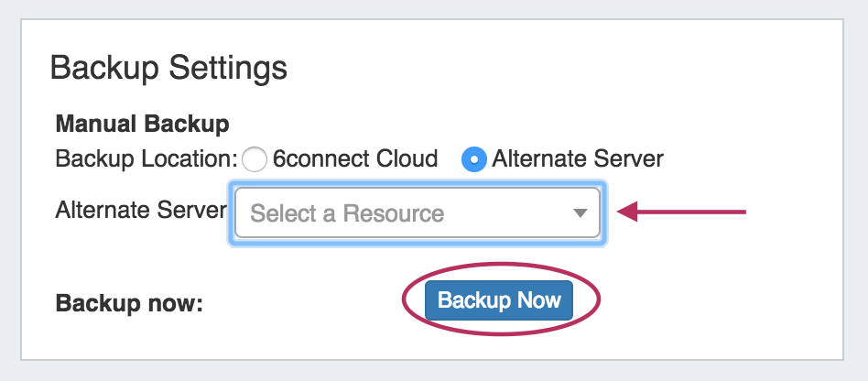Click the Backup Settings heading

click(x=168, y=68)
